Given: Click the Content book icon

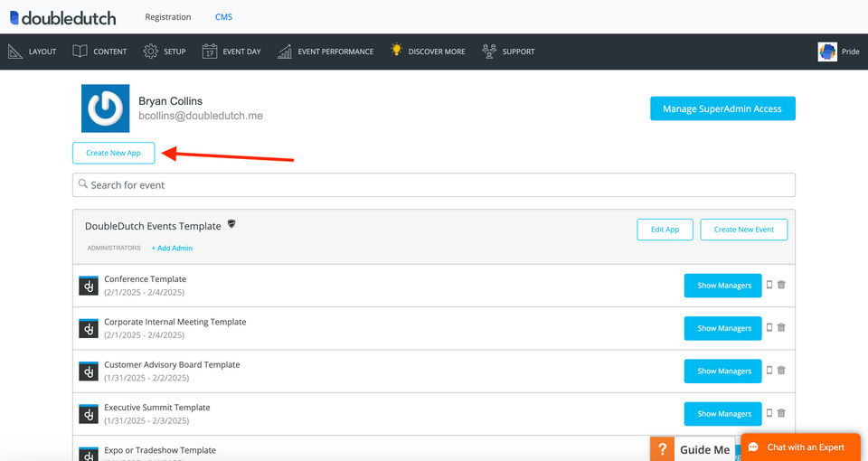Looking at the screenshot, I should [80, 51].
